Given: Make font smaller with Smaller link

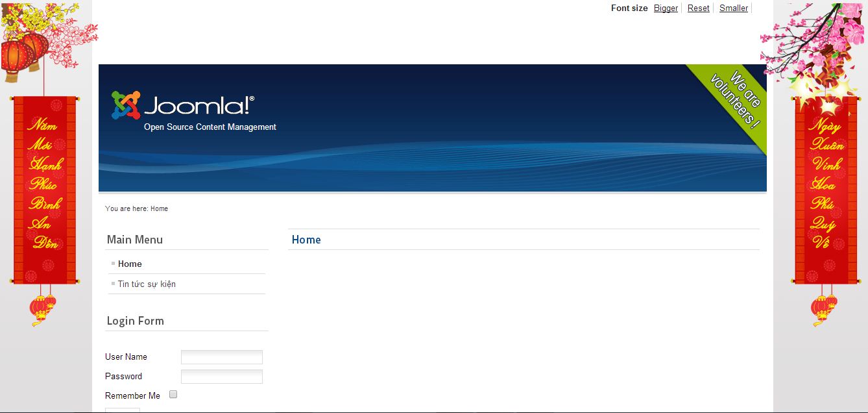Looking at the screenshot, I should point(733,8).
